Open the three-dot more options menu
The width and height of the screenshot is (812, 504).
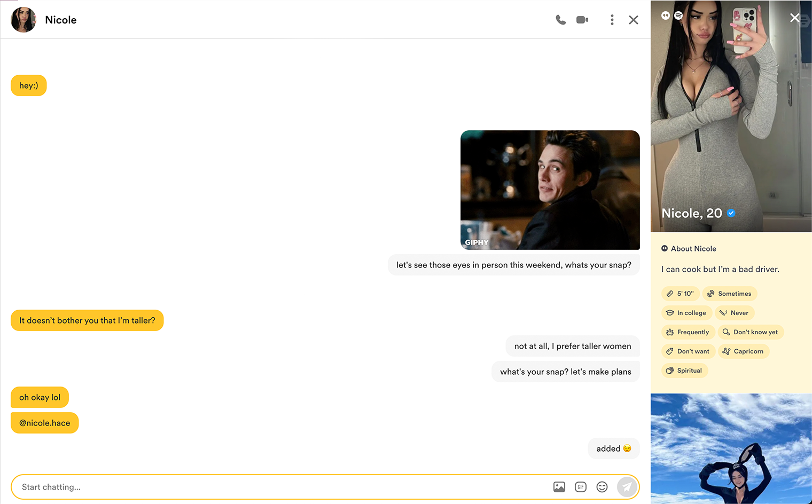[x=612, y=20]
